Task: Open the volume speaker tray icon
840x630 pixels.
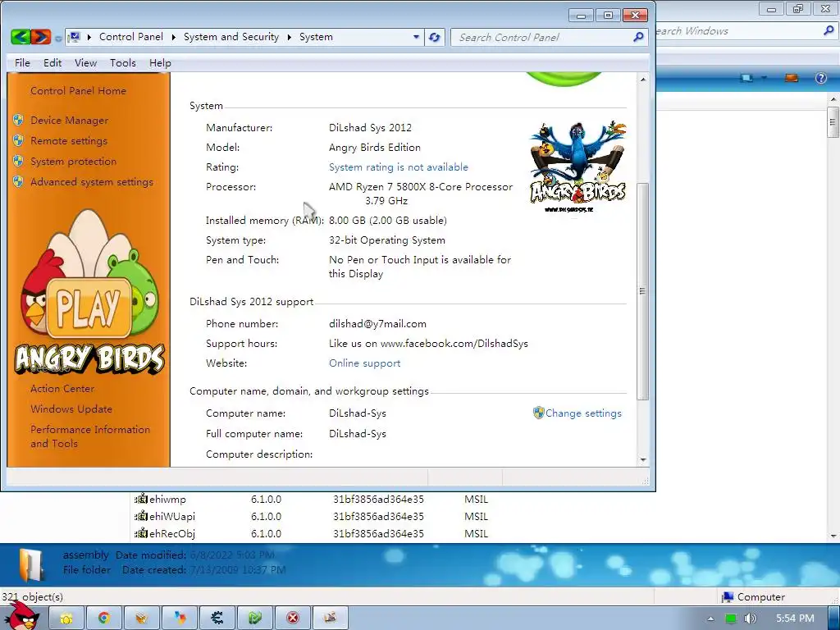Action: pos(751,619)
